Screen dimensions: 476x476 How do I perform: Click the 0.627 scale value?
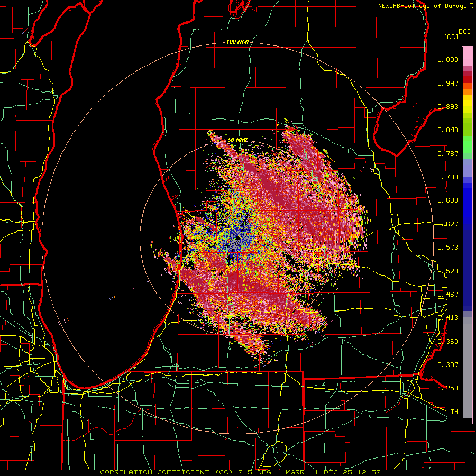point(448,224)
